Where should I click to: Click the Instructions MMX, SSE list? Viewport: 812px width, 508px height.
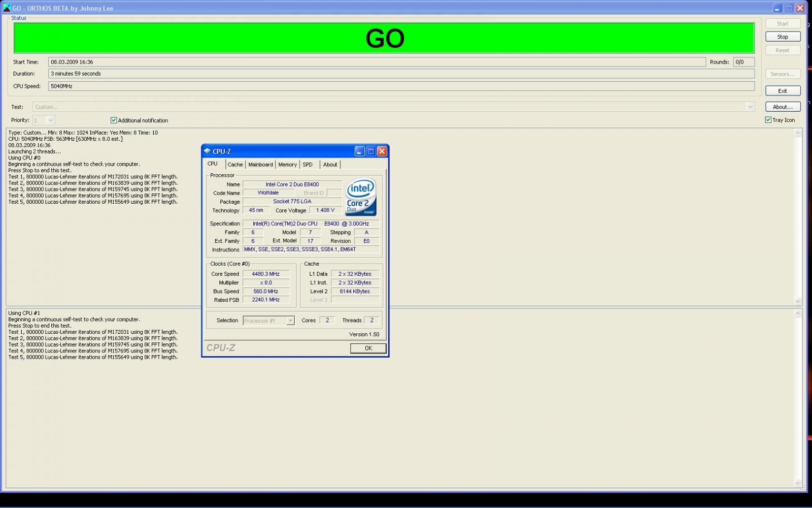311,249
